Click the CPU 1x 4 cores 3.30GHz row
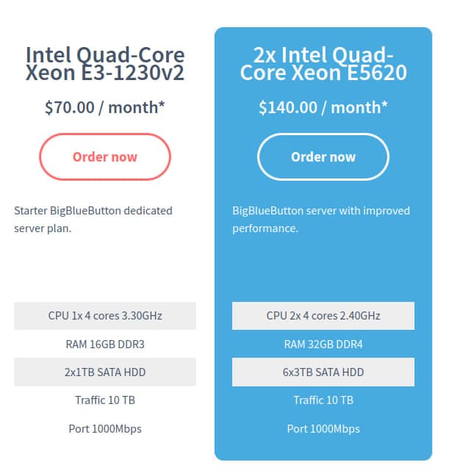 (104, 316)
